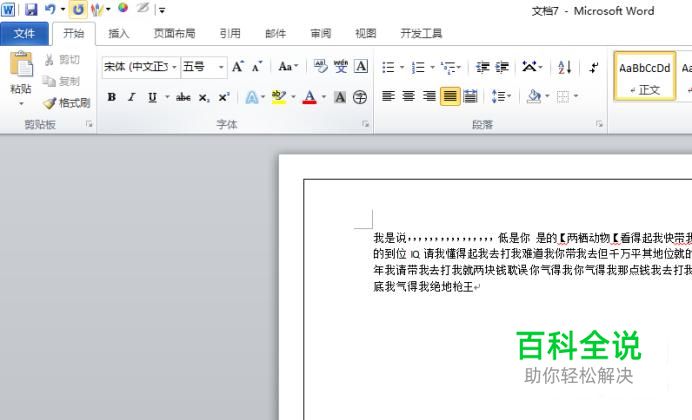
Task: Open the font name combo box
Action: [141, 67]
